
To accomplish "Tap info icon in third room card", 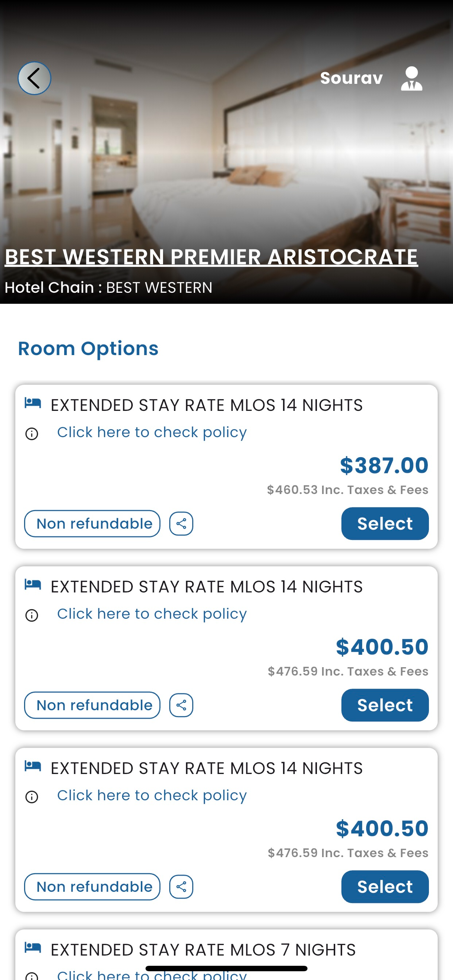I will coord(32,797).
